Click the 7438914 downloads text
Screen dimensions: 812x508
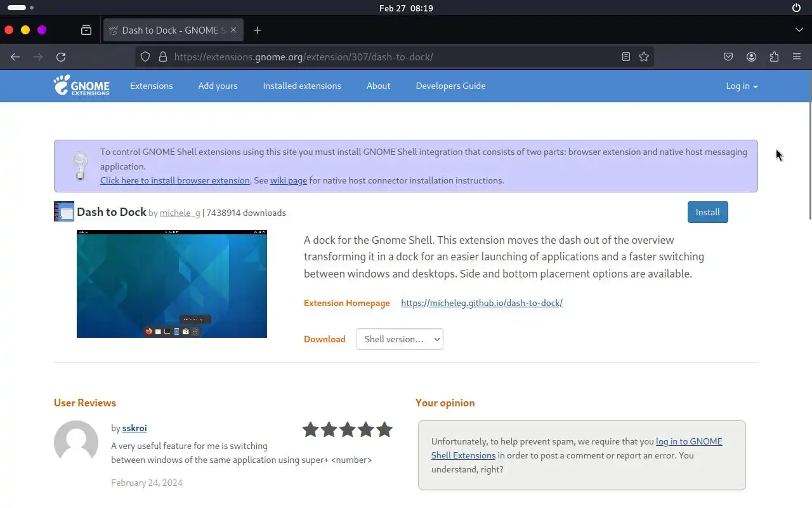pos(246,213)
